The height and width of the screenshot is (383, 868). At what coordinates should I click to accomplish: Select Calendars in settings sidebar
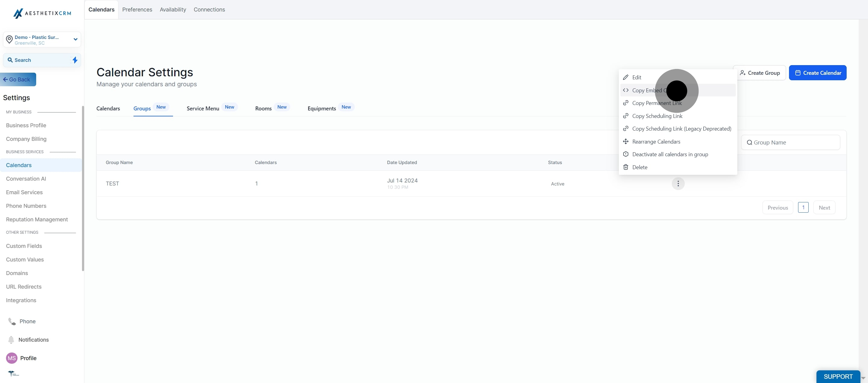41,165
